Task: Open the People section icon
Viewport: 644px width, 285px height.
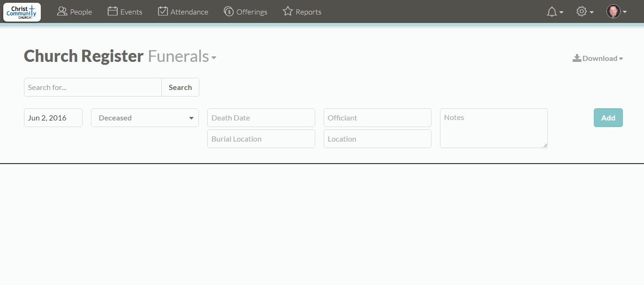Action: [x=62, y=11]
